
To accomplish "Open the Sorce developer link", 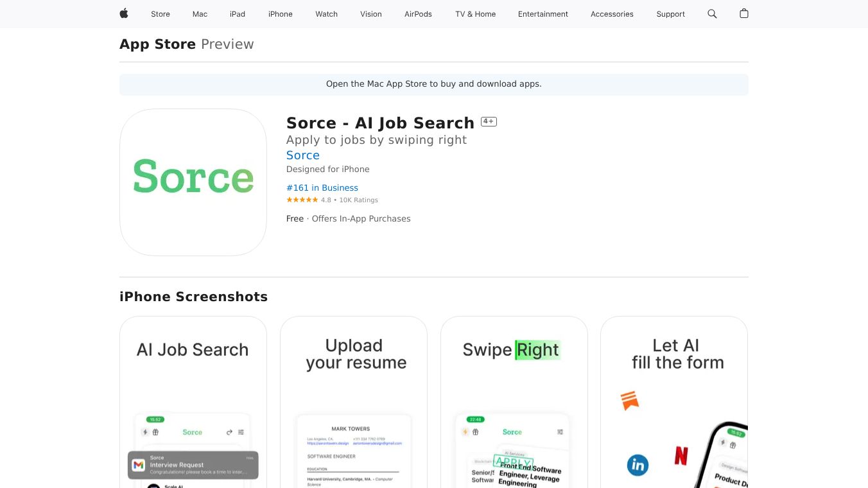I will (303, 155).
